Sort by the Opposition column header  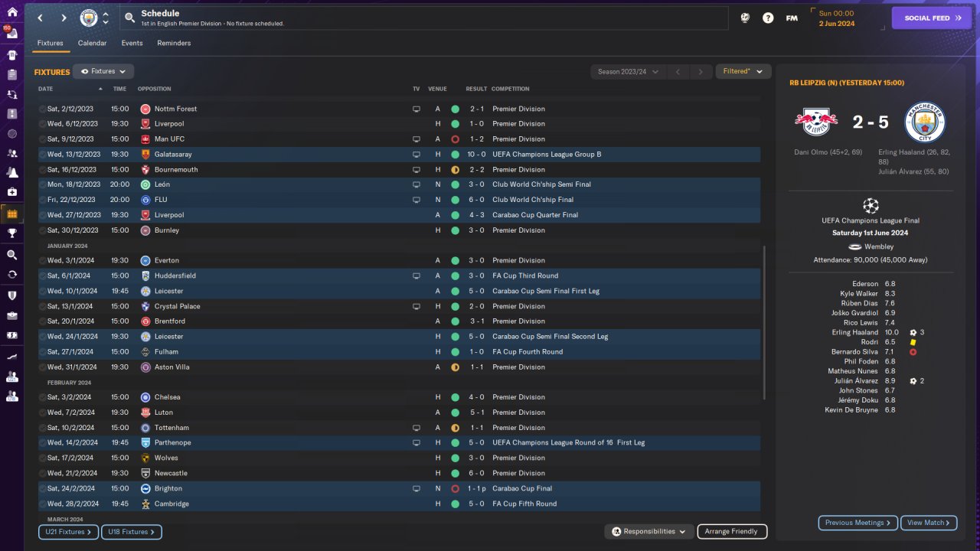click(155, 89)
